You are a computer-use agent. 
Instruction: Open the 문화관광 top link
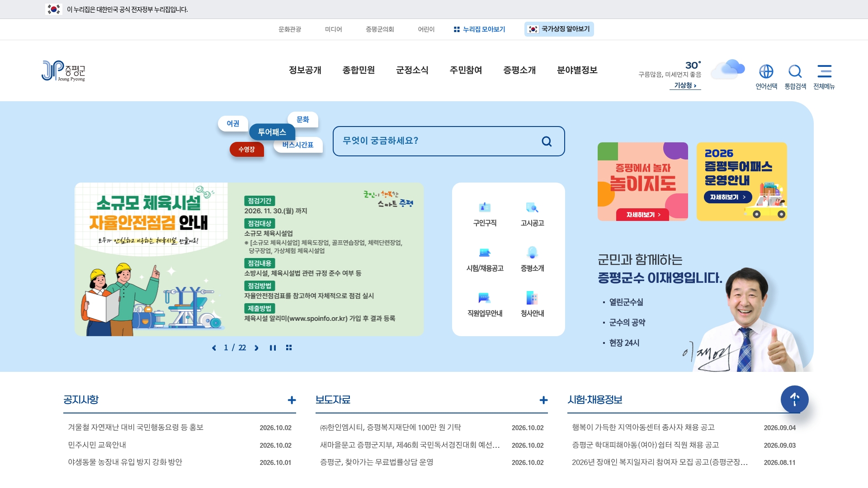click(290, 29)
